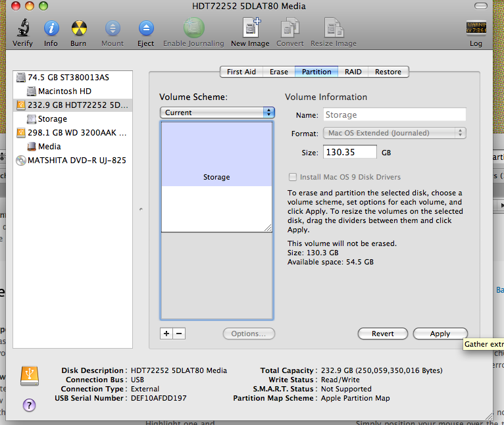504x425 pixels.
Task: Switch to the Erase tab
Action: (x=278, y=72)
